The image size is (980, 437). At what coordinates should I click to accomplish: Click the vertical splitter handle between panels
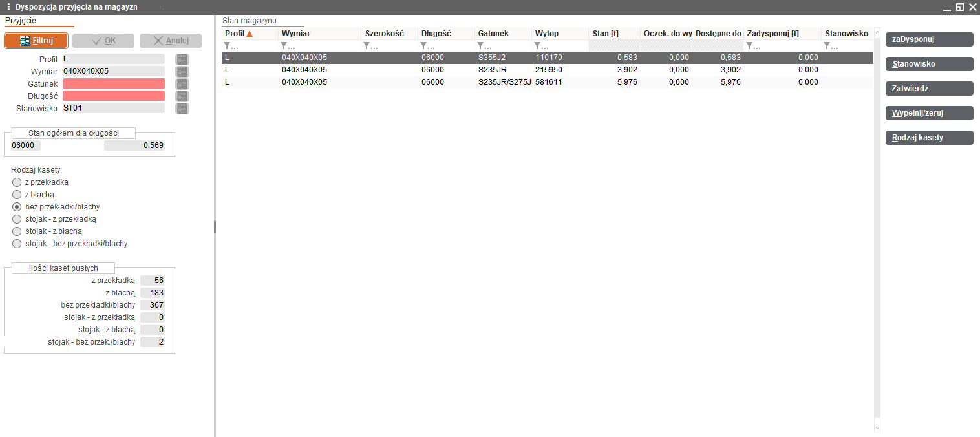[x=214, y=226]
